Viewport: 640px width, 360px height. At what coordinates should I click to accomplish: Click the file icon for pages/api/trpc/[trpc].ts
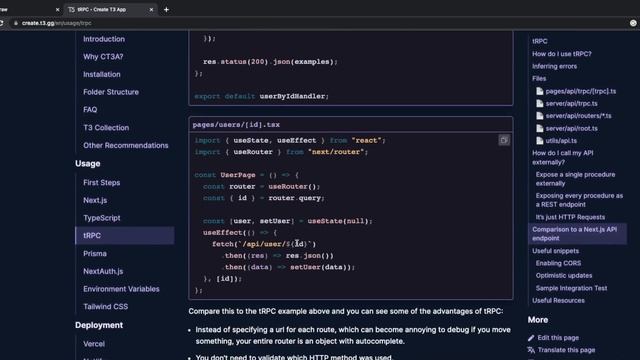coord(540,91)
